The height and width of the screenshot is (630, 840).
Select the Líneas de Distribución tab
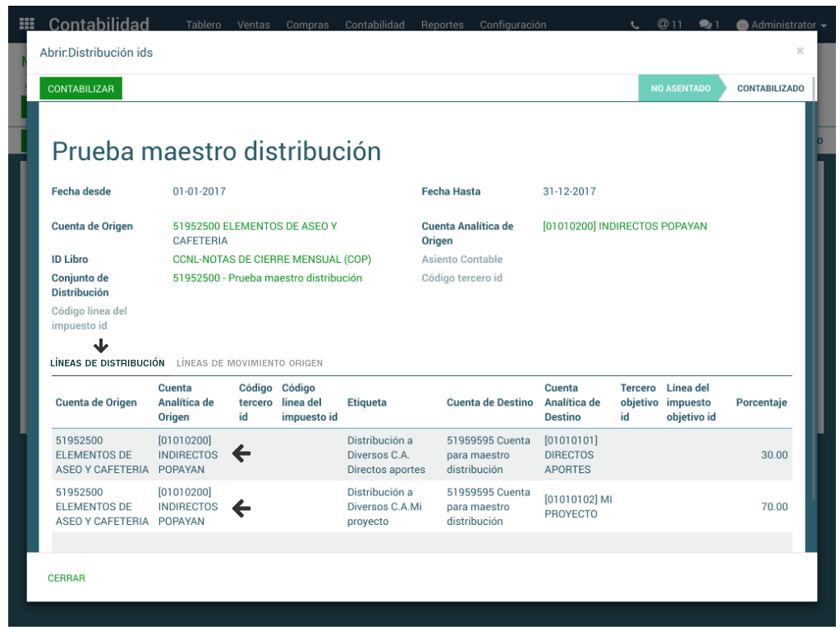[x=108, y=363]
